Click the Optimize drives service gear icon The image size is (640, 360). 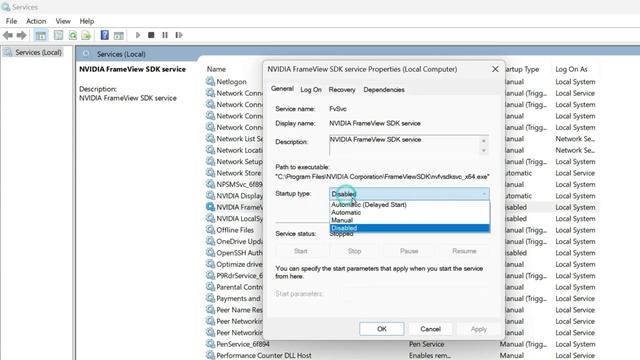[211, 264]
